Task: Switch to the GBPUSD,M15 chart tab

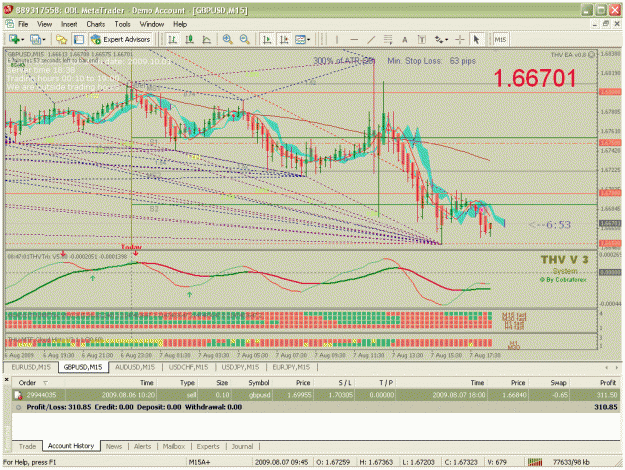Action: pyautogui.click(x=83, y=367)
